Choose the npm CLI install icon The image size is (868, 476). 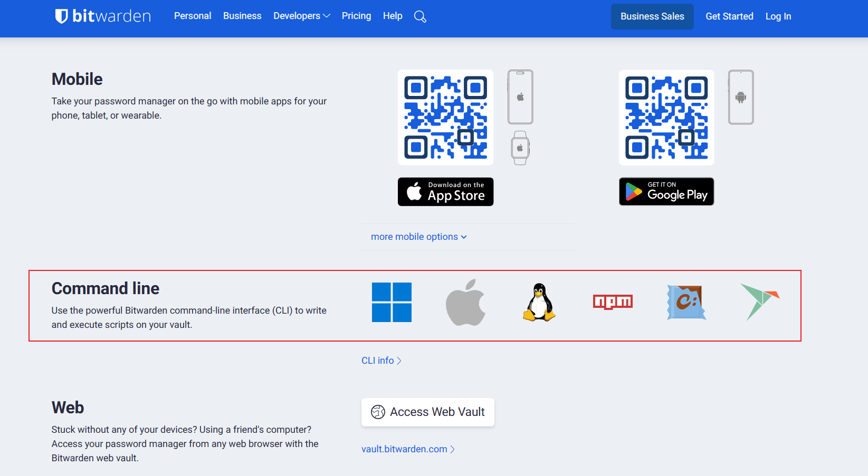tap(613, 302)
